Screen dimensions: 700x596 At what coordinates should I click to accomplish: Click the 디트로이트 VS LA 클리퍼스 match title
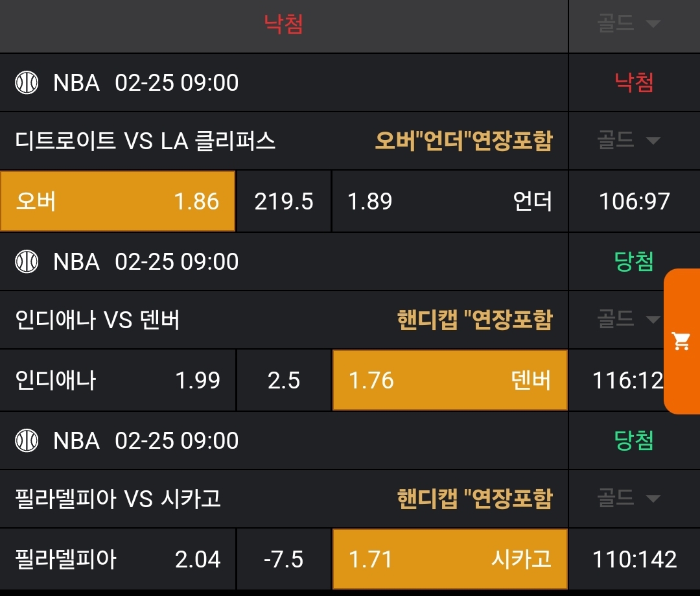146,141
